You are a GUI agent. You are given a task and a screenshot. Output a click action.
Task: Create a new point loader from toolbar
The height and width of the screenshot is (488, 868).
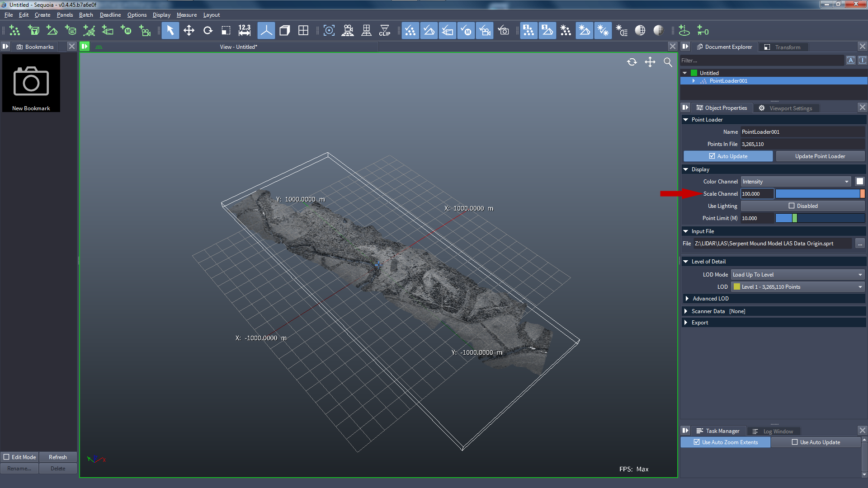click(15, 31)
